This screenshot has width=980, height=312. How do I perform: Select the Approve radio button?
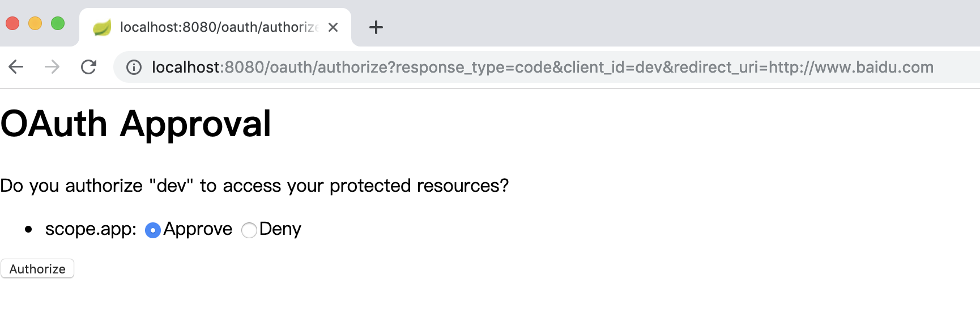click(153, 230)
